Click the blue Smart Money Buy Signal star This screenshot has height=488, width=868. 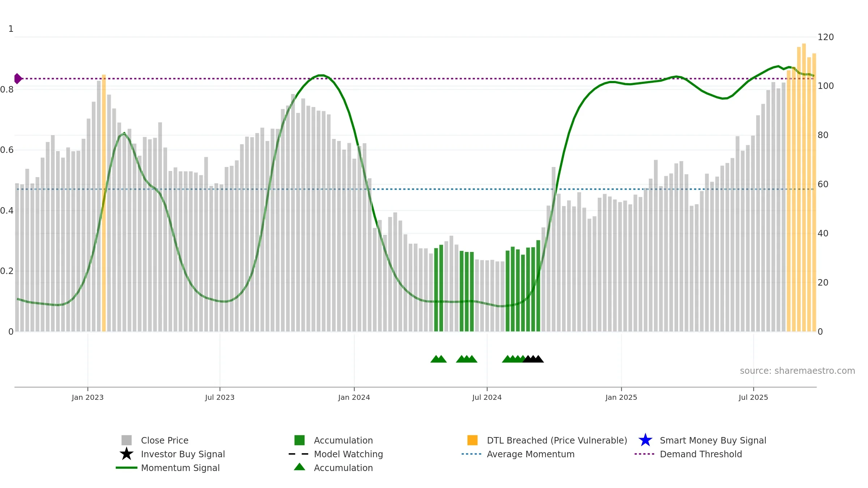[x=645, y=440]
